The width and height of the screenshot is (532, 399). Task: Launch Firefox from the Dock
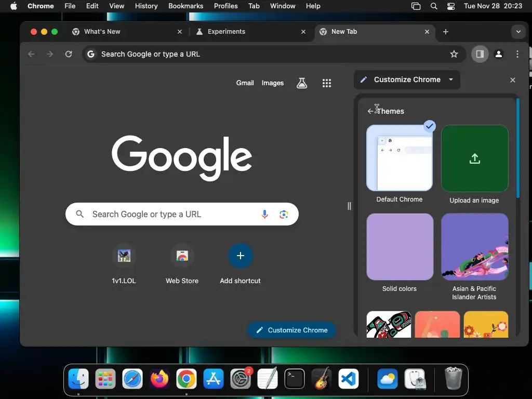tap(159, 379)
